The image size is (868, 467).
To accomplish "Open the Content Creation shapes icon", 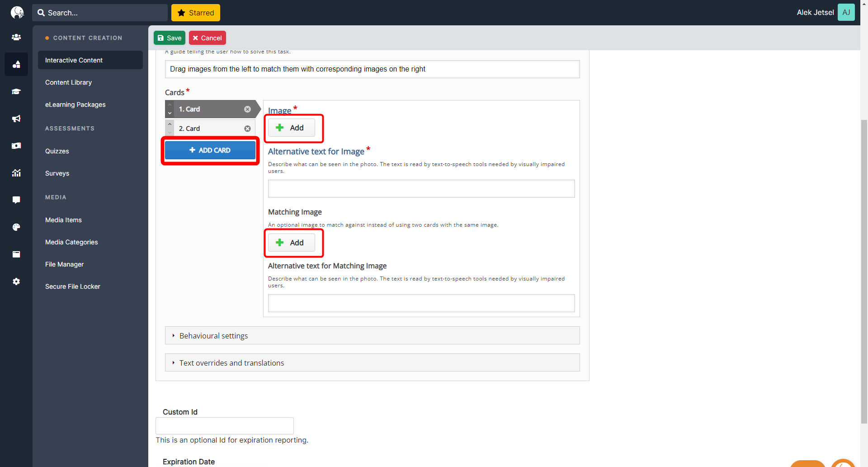I will click(16, 64).
